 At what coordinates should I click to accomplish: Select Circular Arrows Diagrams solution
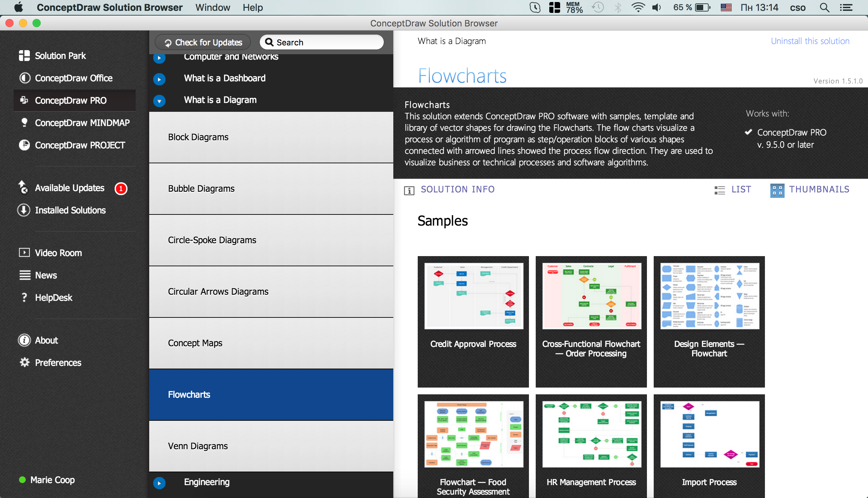tap(271, 292)
